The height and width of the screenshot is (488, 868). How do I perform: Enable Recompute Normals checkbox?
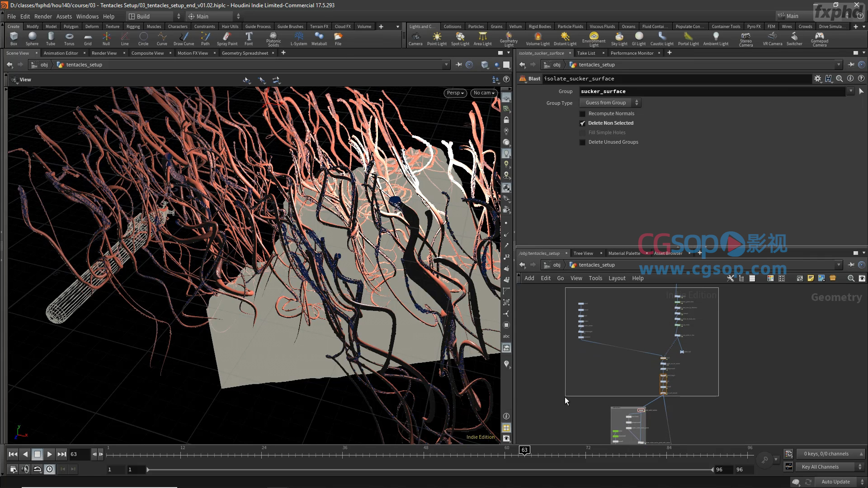(x=582, y=113)
